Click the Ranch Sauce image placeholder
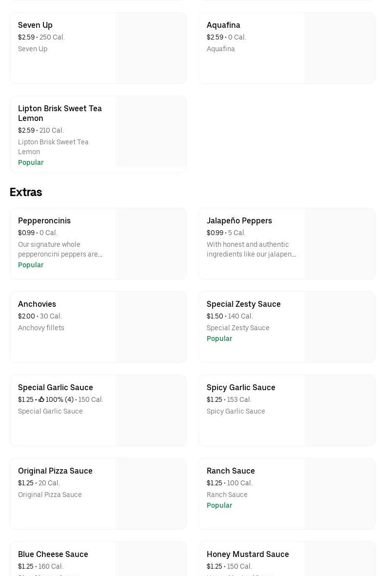 [339, 494]
